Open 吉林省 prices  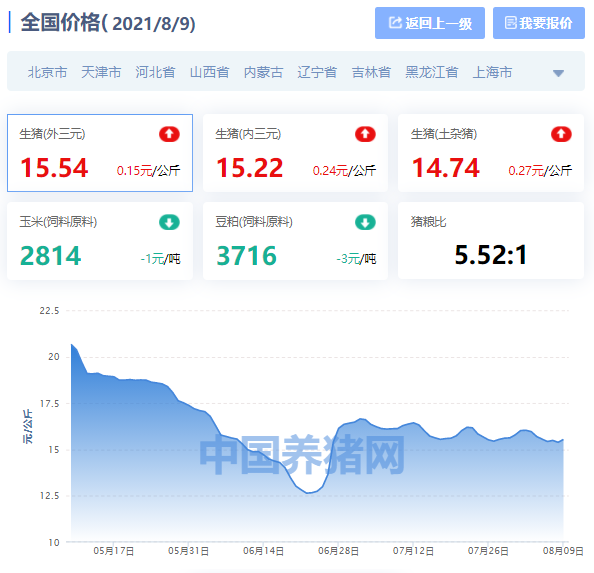click(371, 72)
